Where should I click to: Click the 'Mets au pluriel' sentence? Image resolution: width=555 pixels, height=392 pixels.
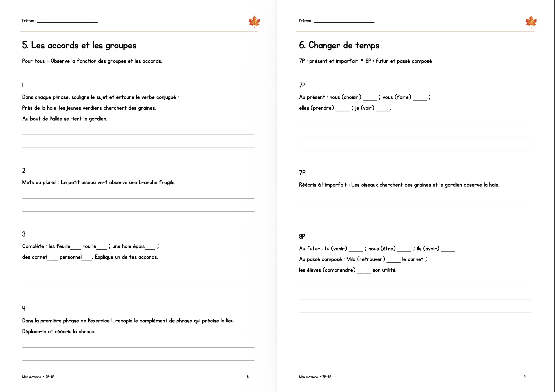pyautogui.click(x=99, y=183)
